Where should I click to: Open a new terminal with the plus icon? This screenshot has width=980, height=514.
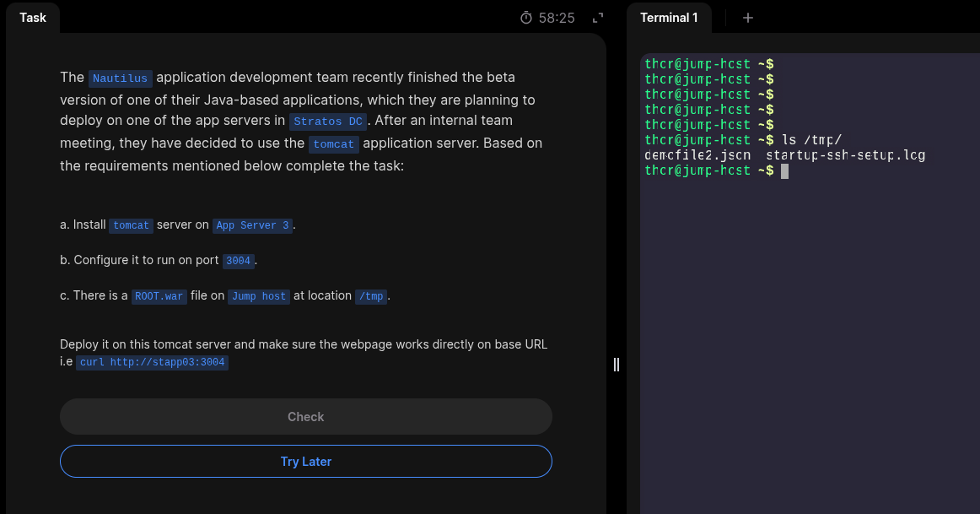pos(747,18)
